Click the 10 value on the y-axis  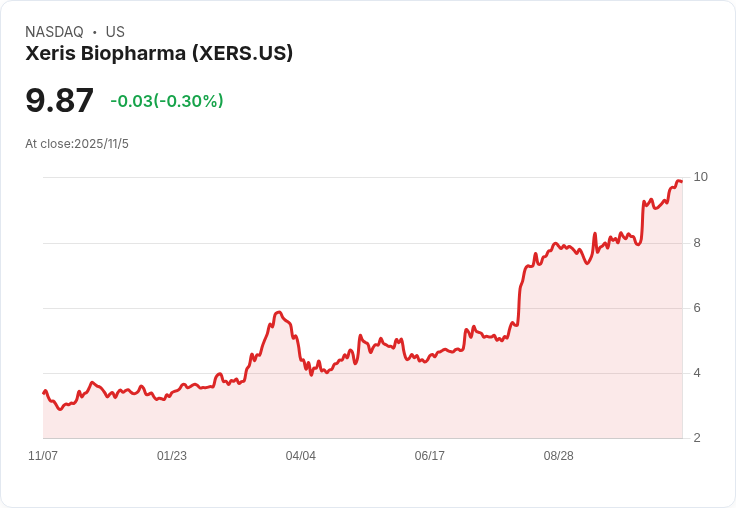701,177
